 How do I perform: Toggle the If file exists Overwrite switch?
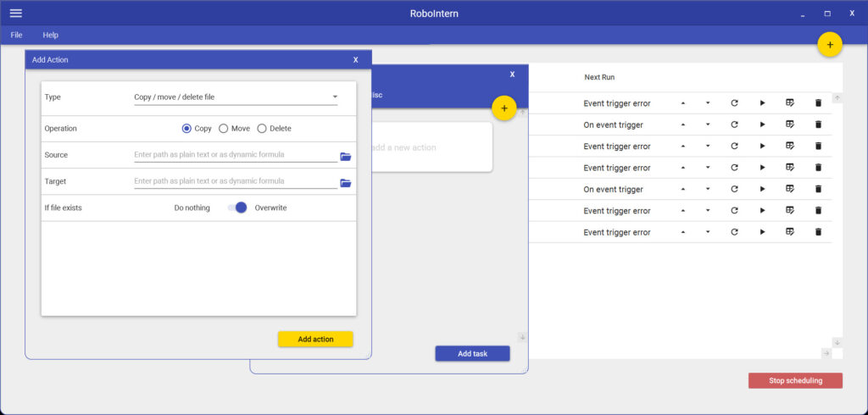pyautogui.click(x=237, y=207)
